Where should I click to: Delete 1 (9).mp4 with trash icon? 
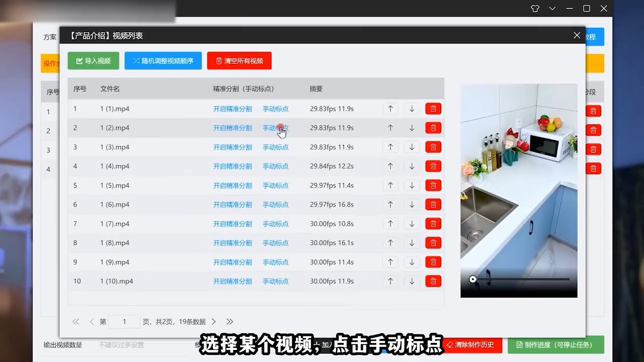pos(433,262)
